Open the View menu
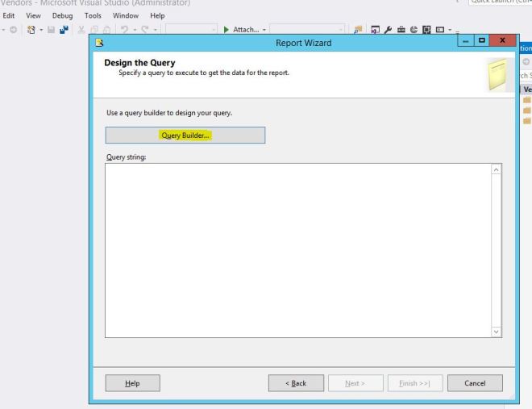The width and height of the screenshot is (532, 409). click(x=35, y=15)
